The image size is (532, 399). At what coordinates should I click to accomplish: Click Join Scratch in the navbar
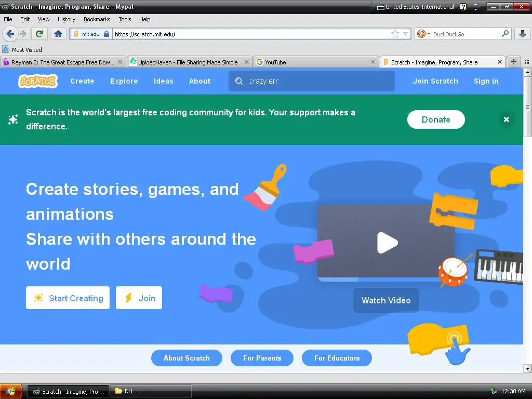point(435,81)
